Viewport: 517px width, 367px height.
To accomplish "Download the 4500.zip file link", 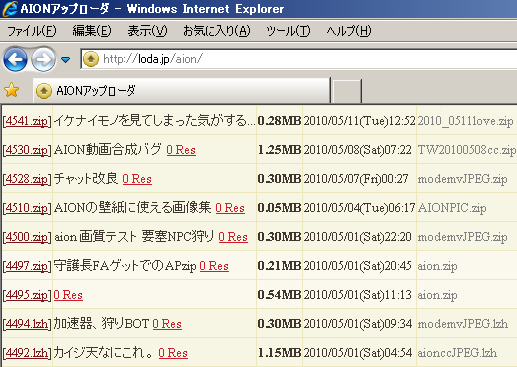I will (x=27, y=237).
